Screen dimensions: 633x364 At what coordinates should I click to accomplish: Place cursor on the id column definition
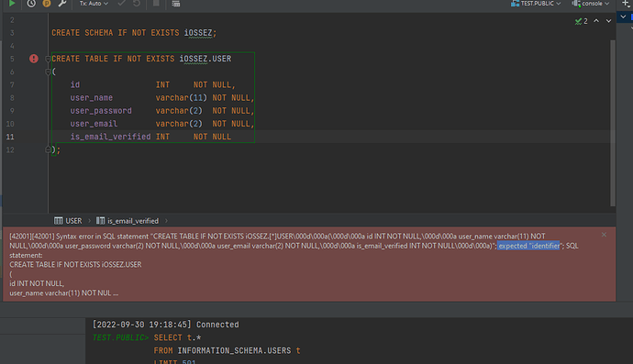[x=152, y=84]
